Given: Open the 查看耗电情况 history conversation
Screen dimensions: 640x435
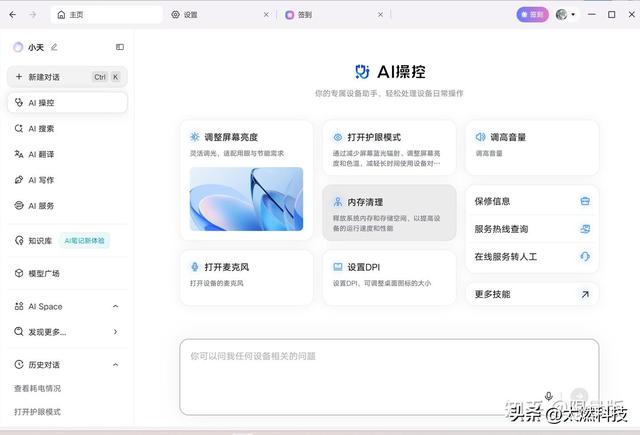Looking at the screenshot, I should tap(37, 388).
